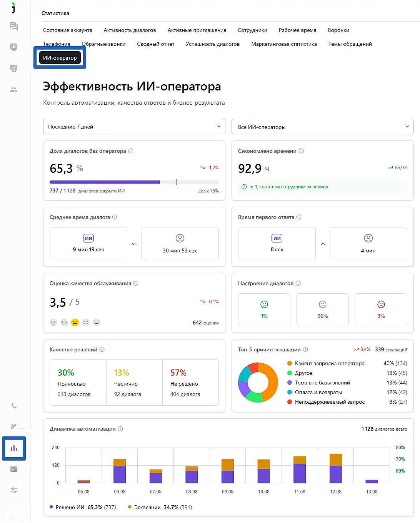420x523 pixels.
Task: Open the chats icon in sidebar
Action: 14,26
